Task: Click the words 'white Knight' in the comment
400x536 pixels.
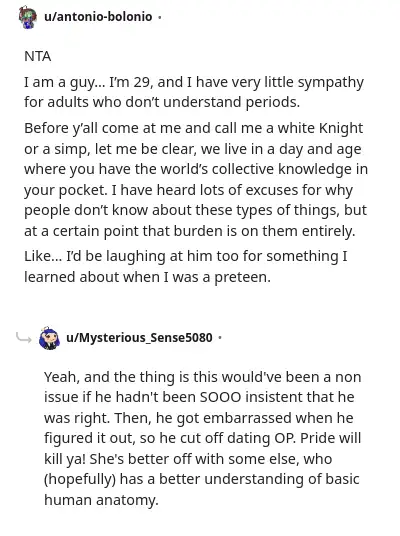Action: point(320,128)
